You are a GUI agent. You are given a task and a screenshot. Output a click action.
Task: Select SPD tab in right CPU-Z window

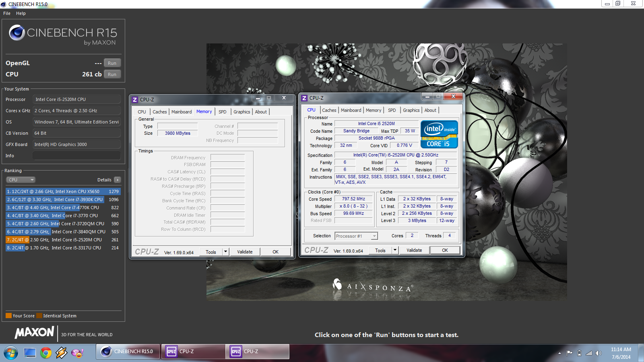[392, 110]
